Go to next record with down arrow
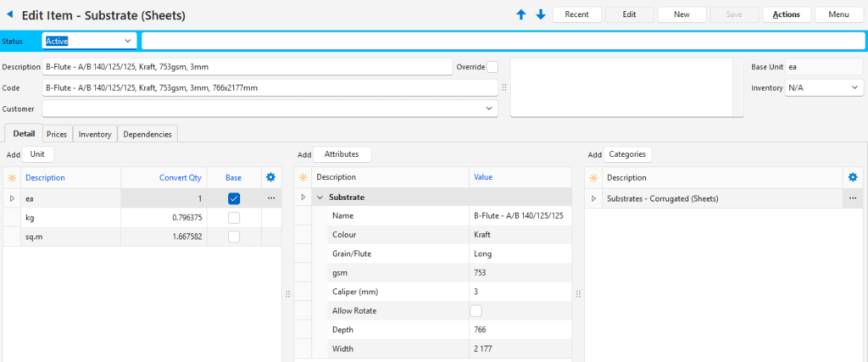The height and width of the screenshot is (362, 868). pos(541,15)
